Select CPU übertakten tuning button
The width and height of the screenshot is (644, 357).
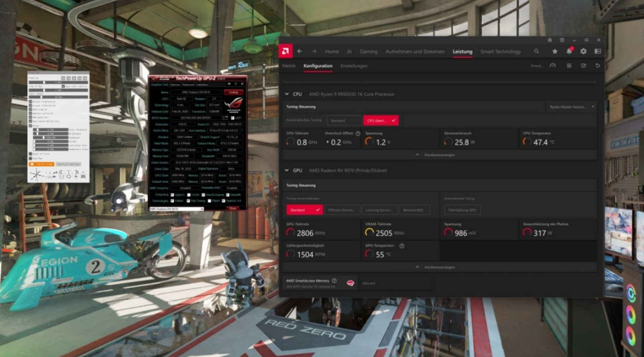[381, 120]
